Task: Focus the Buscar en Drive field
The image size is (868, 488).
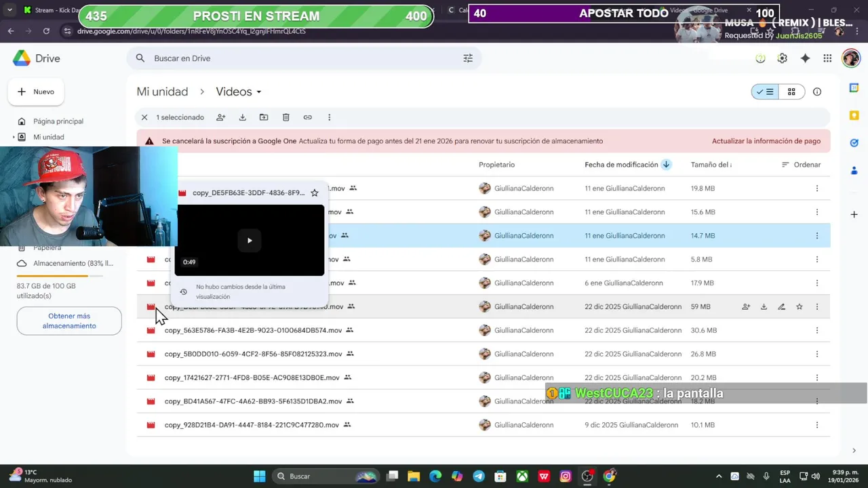Action: (x=304, y=58)
